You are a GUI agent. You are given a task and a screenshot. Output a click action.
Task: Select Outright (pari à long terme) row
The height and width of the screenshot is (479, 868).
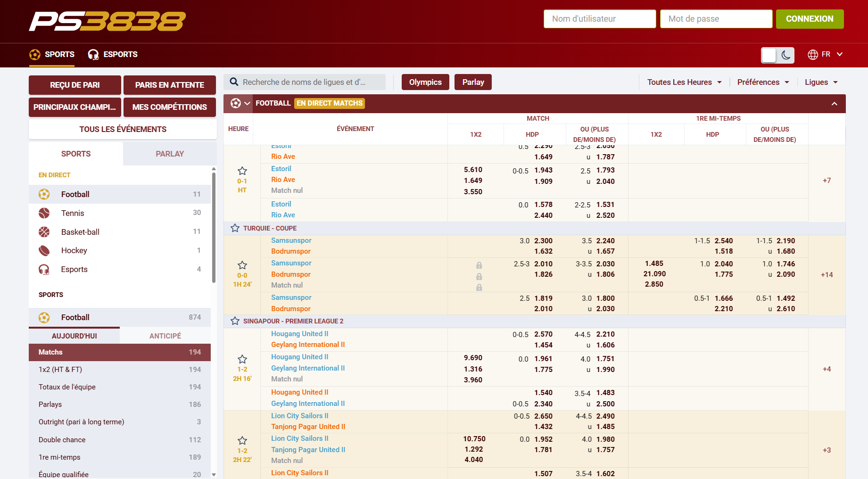[x=120, y=422]
